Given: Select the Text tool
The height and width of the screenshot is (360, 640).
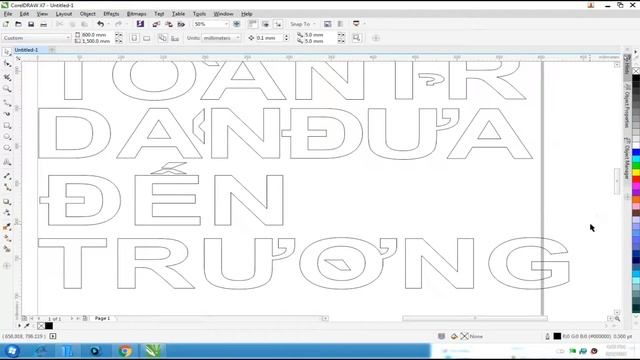Looking at the screenshot, I should tap(7, 162).
